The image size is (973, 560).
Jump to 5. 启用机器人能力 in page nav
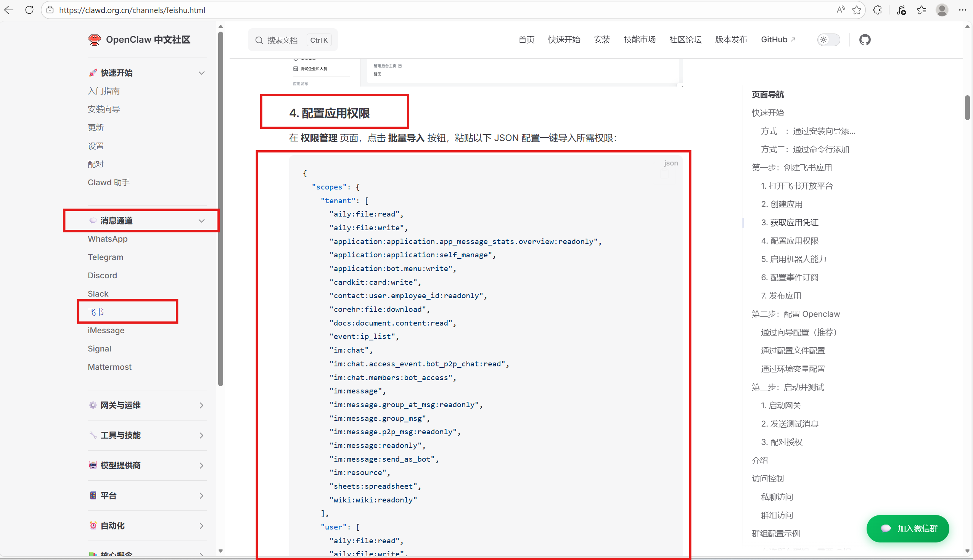(x=793, y=259)
